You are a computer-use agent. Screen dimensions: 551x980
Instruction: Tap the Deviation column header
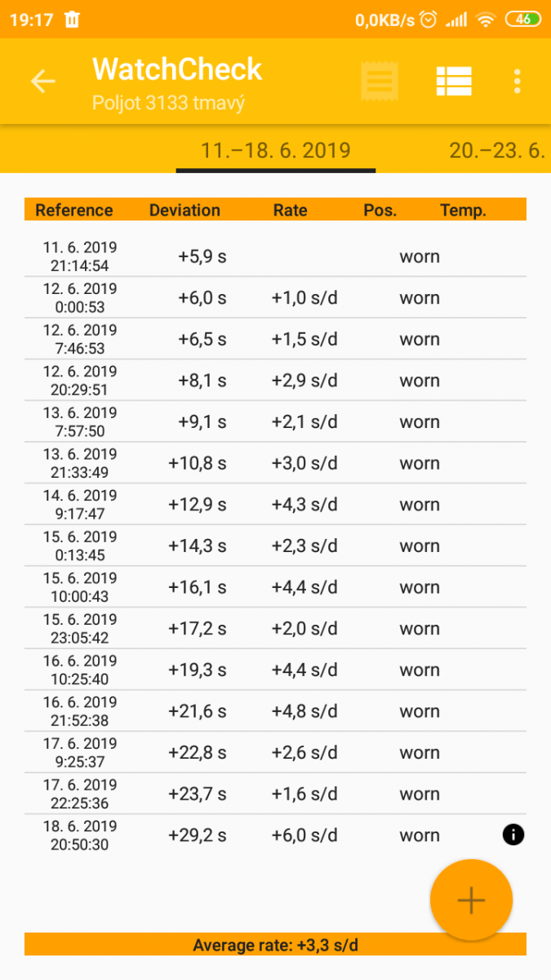(184, 210)
